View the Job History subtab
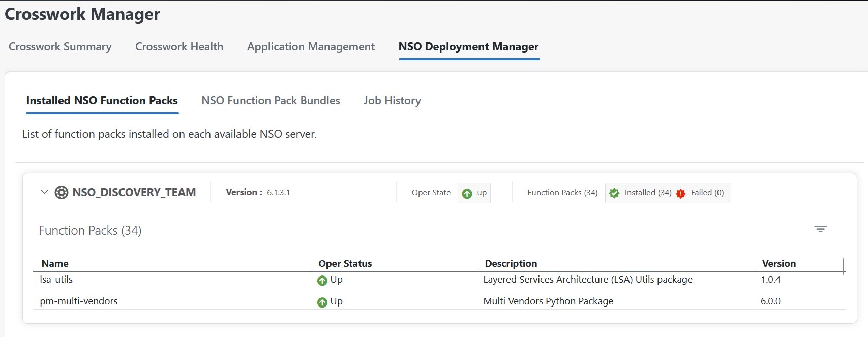This screenshot has height=337, width=868. (392, 101)
